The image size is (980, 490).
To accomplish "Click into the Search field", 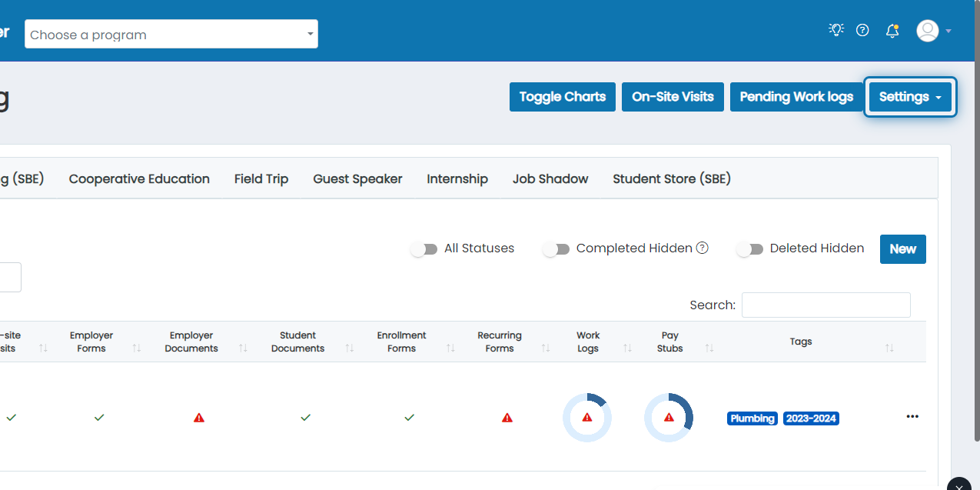I will [826, 305].
